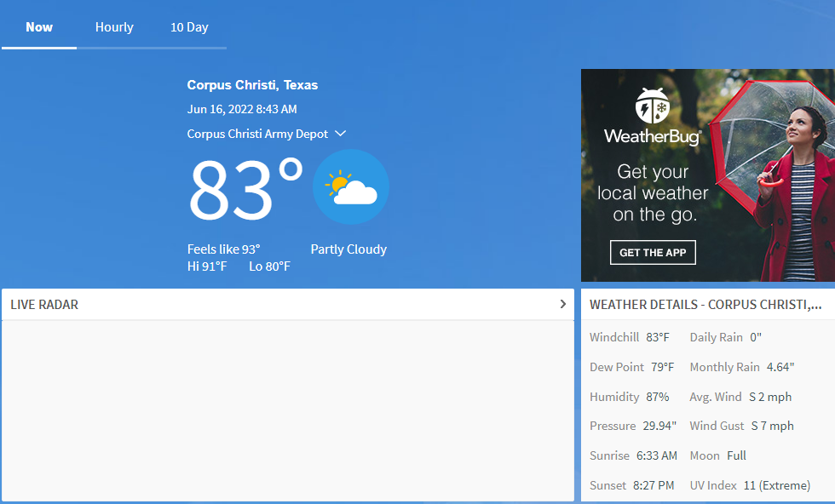The height and width of the screenshot is (504, 835).
Task: Expand the Live Radar arrow
Action: [x=562, y=304]
